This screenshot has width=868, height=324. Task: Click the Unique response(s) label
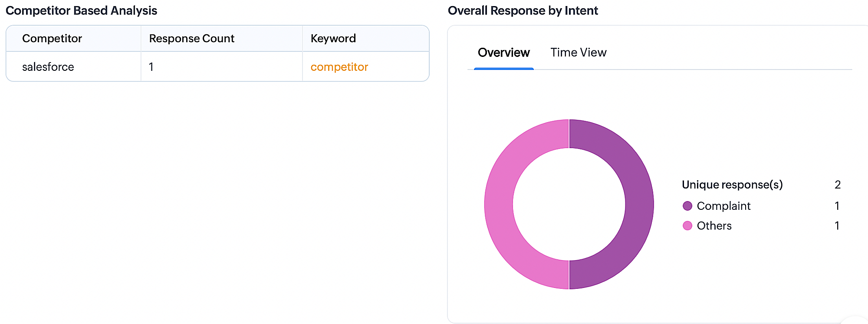pos(732,185)
